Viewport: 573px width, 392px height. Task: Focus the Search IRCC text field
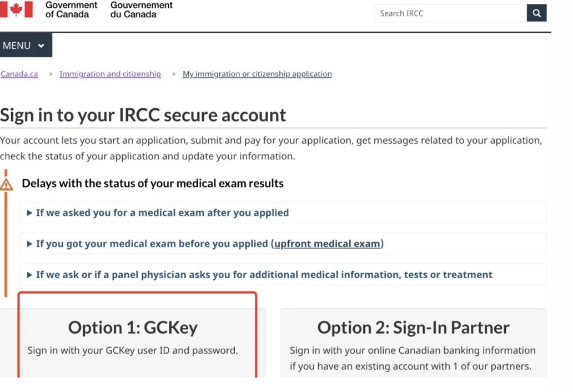[450, 13]
